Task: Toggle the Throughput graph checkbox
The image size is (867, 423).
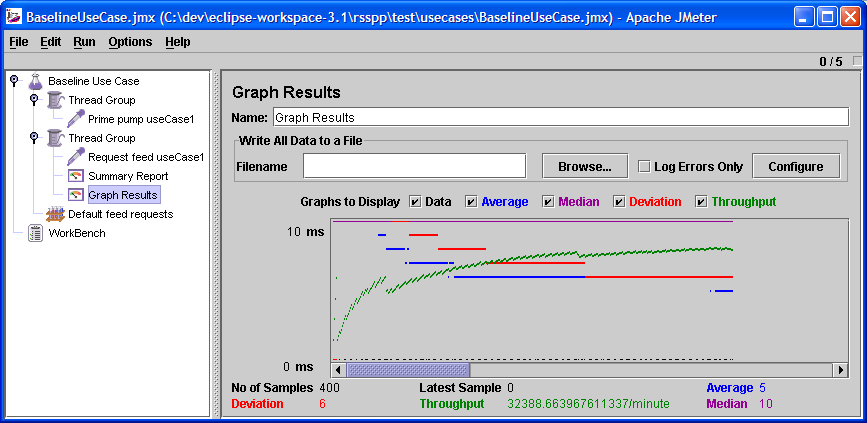Action: [701, 202]
